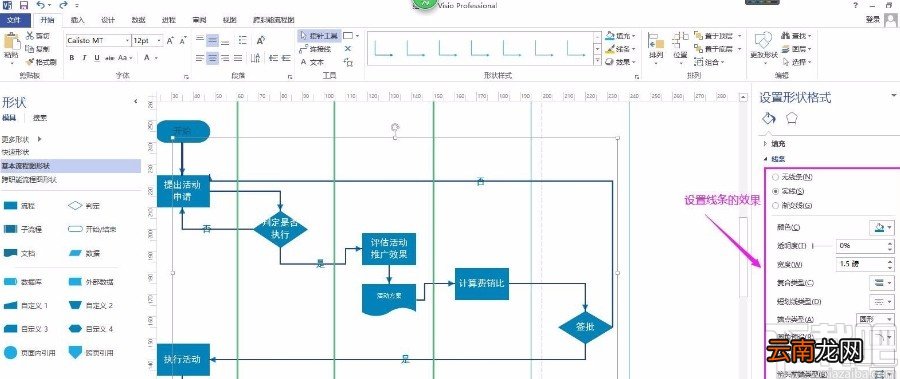
Task: Decrease font size with the small A icon
Action: [x=183, y=41]
